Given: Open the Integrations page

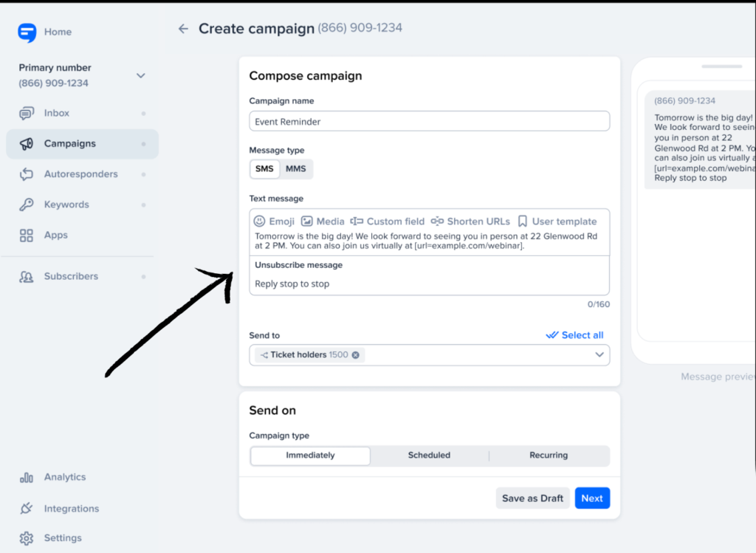Looking at the screenshot, I should click(72, 509).
